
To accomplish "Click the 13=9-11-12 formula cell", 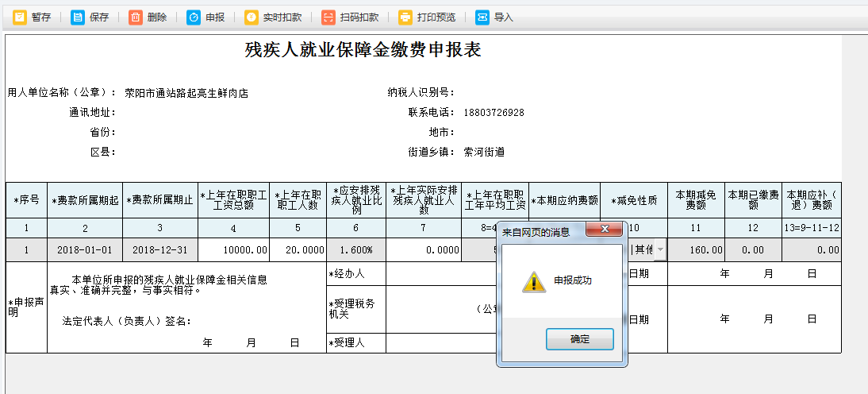I will tap(812, 228).
